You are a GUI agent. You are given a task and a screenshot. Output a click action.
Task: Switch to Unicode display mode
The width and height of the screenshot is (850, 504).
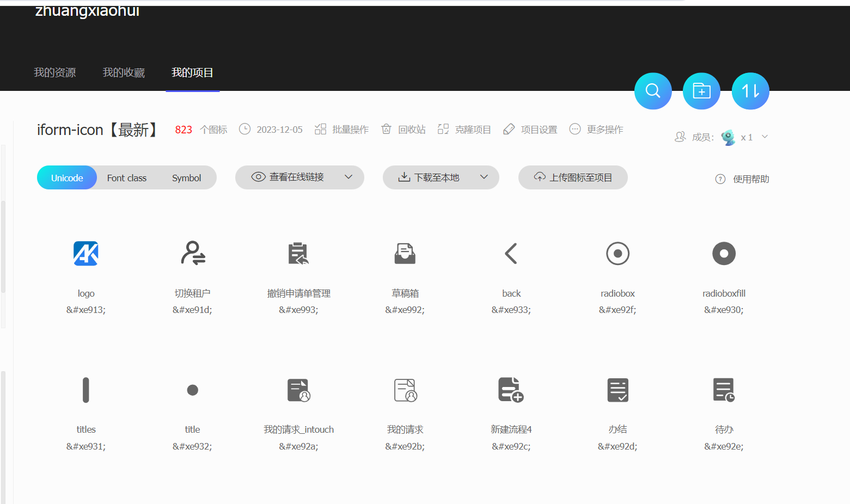point(67,178)
